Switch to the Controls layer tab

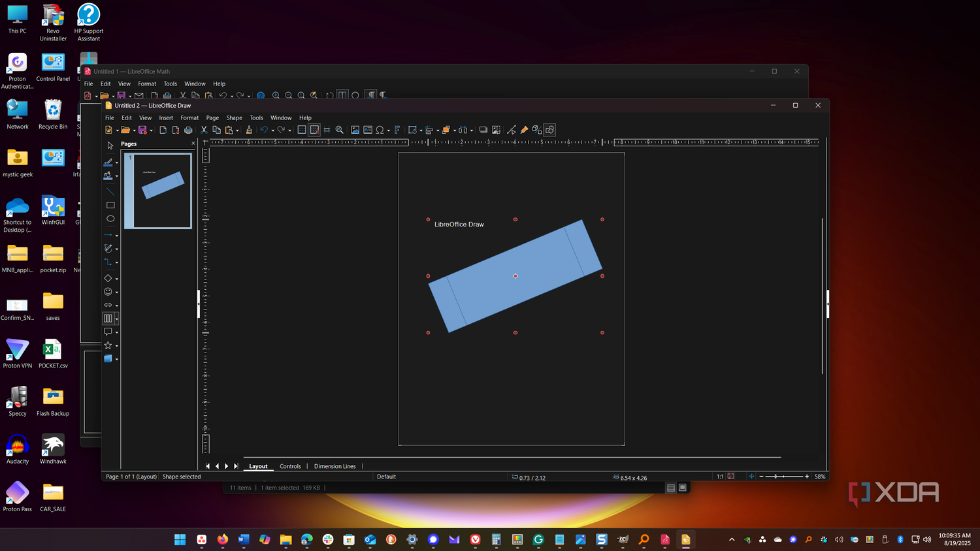[x=290, y=466]
